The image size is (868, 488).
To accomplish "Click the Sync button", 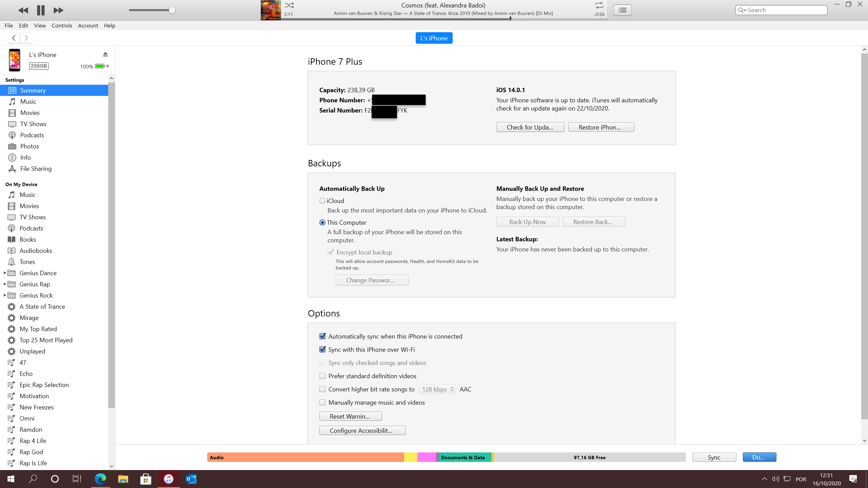I will pos(714,457).
